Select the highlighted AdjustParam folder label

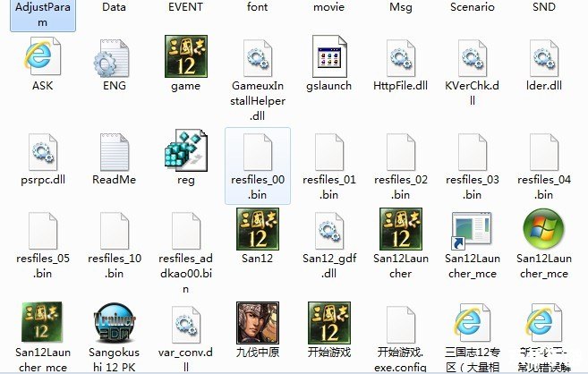pos(43,14)
